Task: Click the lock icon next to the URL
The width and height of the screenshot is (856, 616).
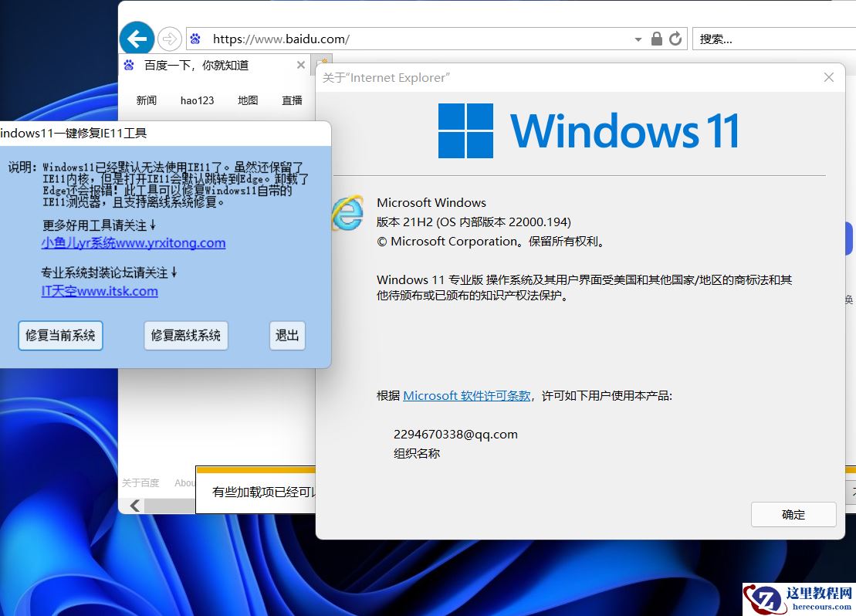Action: click(x=655, y=39)
